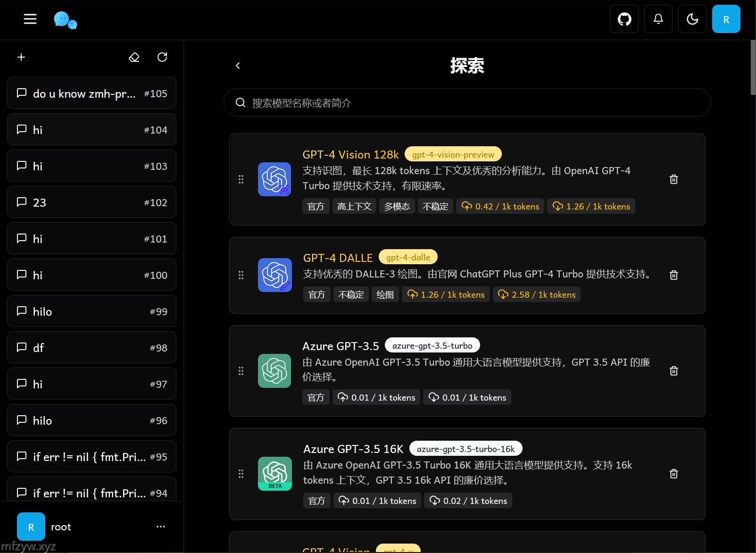Screen dimensions: 756x553
Task: Open the notifications bell
Action: [x=658, y=19]
